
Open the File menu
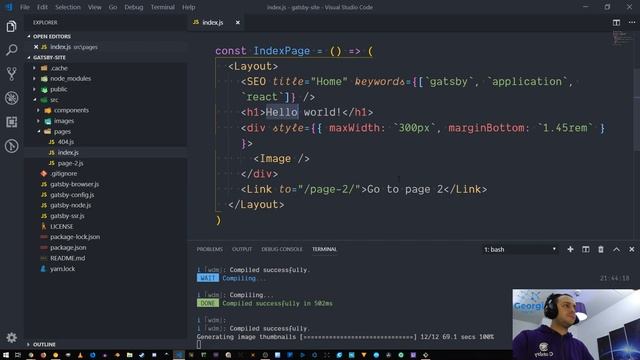(25, 7)
